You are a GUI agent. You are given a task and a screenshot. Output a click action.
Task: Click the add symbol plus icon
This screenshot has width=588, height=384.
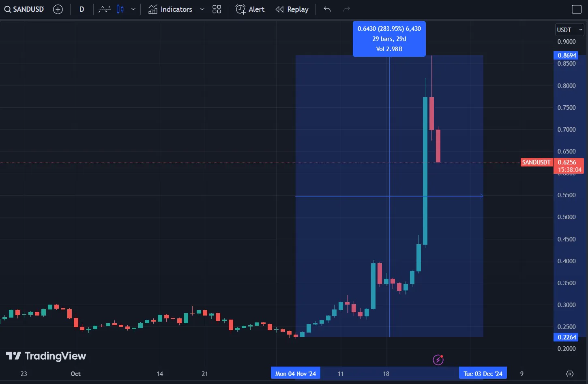[x=58, y=9]
